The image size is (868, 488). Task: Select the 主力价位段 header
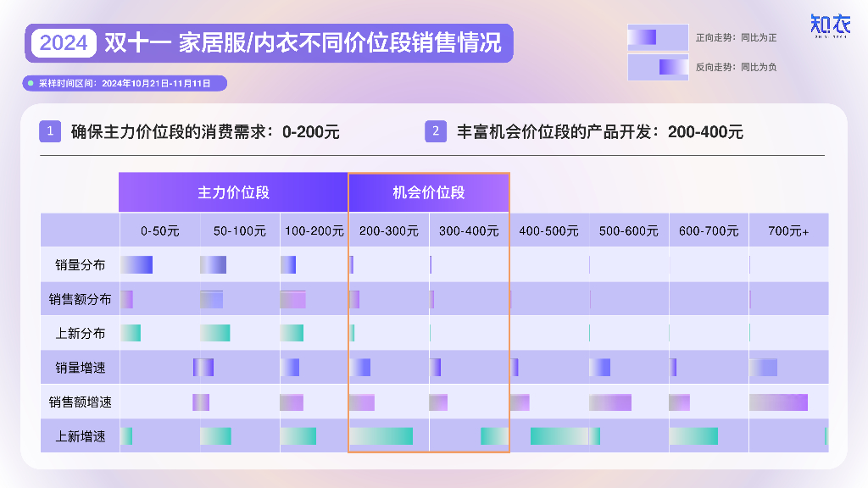click(x=234, y=192)
